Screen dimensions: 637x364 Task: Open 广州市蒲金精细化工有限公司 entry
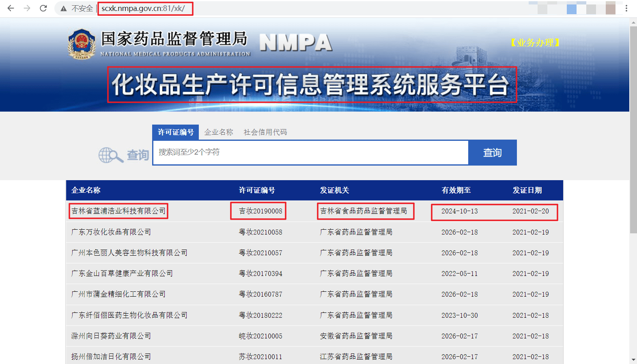(x=118, y=294)
